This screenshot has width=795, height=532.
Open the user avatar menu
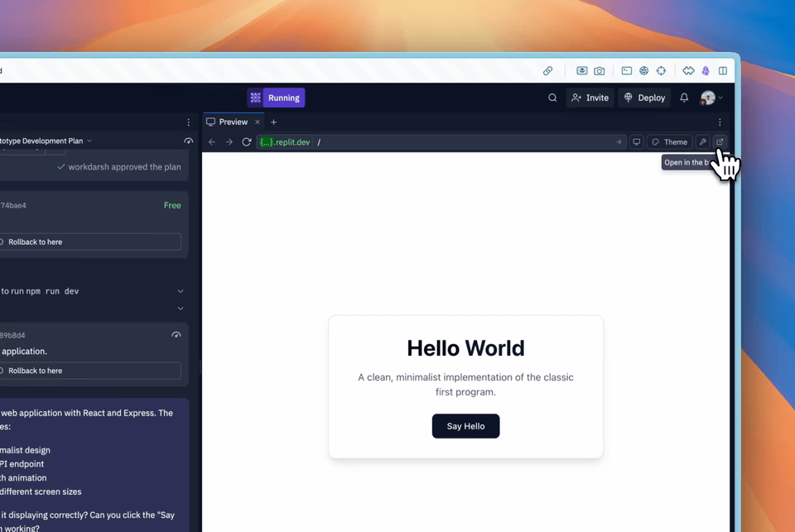[711, 98]
